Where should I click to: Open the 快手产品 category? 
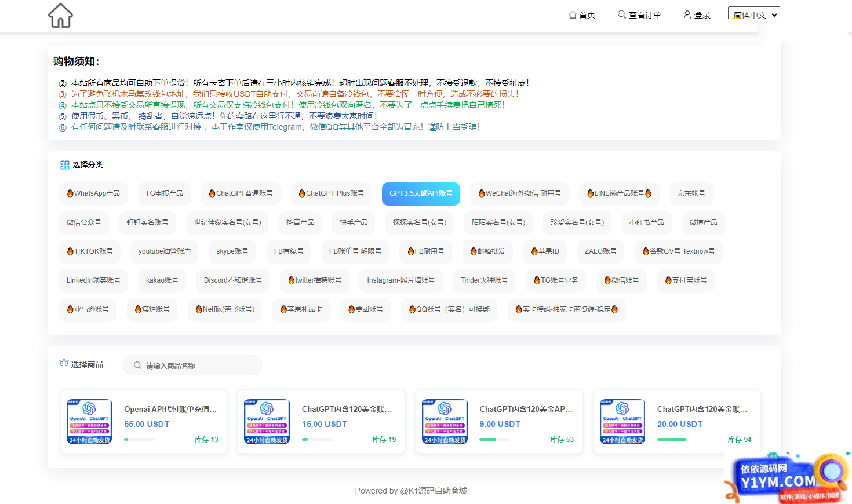[354, 222]
